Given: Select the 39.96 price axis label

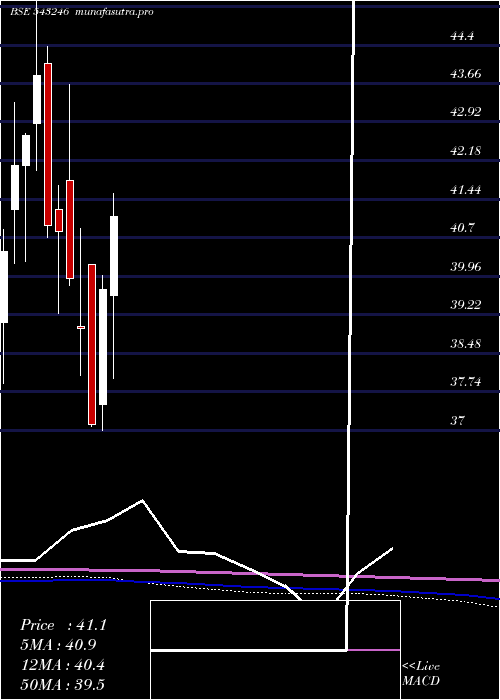Looking at the screenshot, I should coord(466,267).
